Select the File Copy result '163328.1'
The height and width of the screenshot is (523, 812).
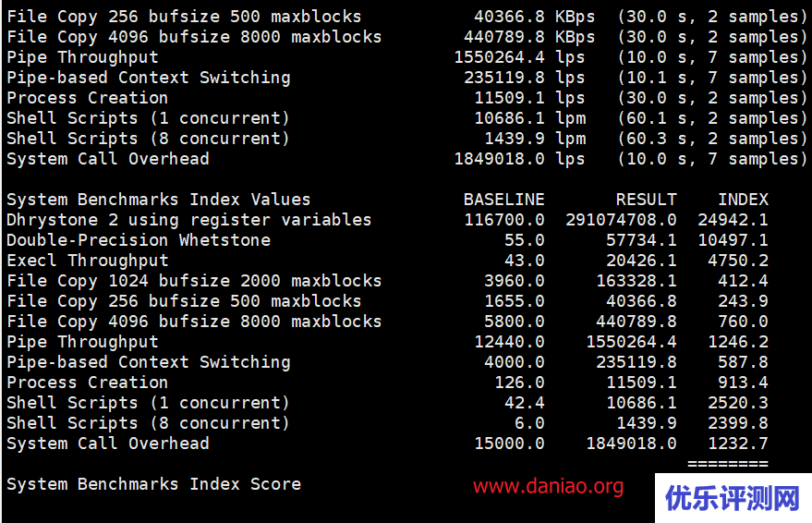(x=636, y=281)
